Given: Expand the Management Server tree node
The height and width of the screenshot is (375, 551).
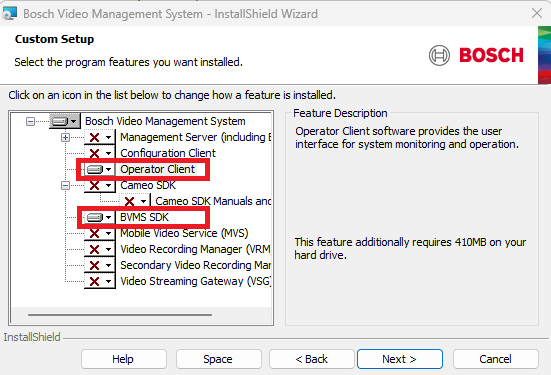Looking at the screenshot, I should coord(65,137).
